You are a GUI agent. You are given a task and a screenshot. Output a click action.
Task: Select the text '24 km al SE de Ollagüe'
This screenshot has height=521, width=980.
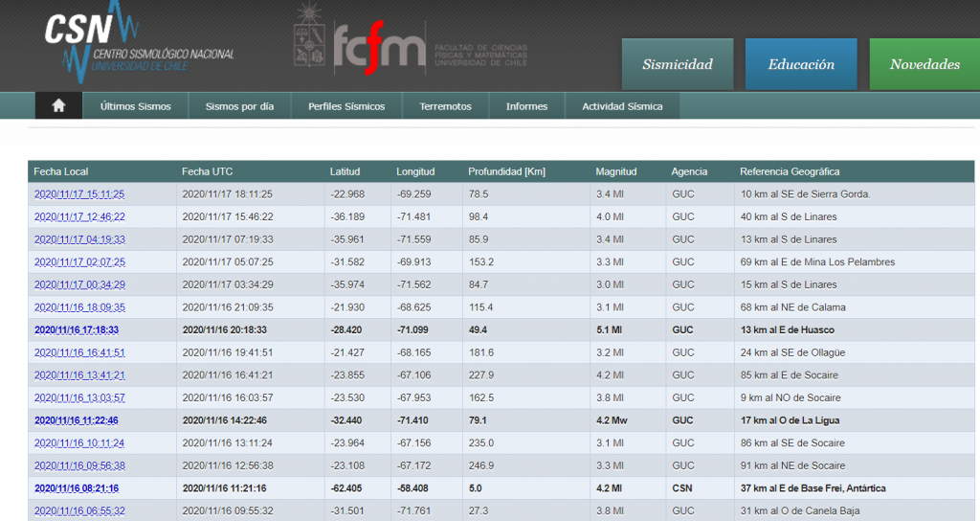point(793,352)
